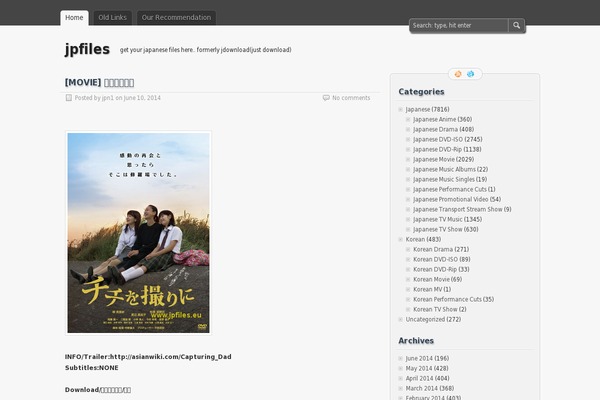Click the comment bubble icon
Screen dimensions: 600x400
click(x=326, y=98)
